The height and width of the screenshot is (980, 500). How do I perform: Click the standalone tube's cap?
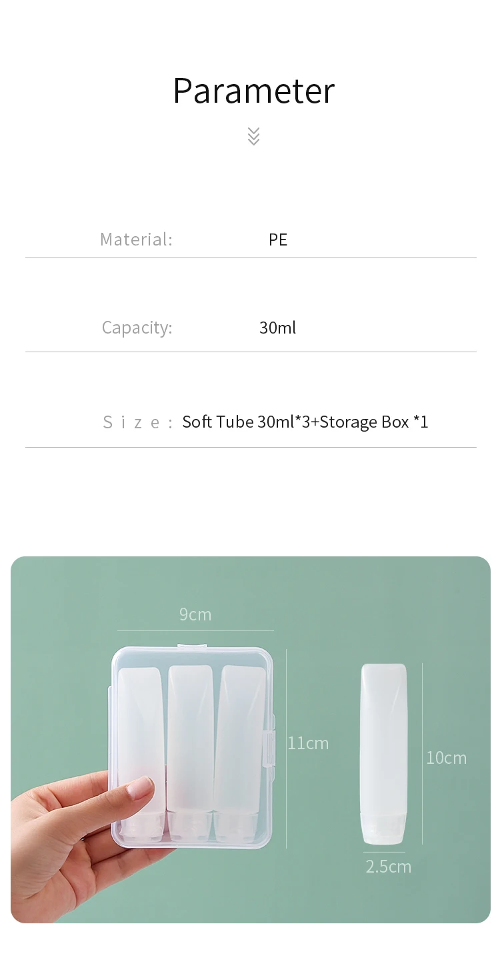coord(383,829)
